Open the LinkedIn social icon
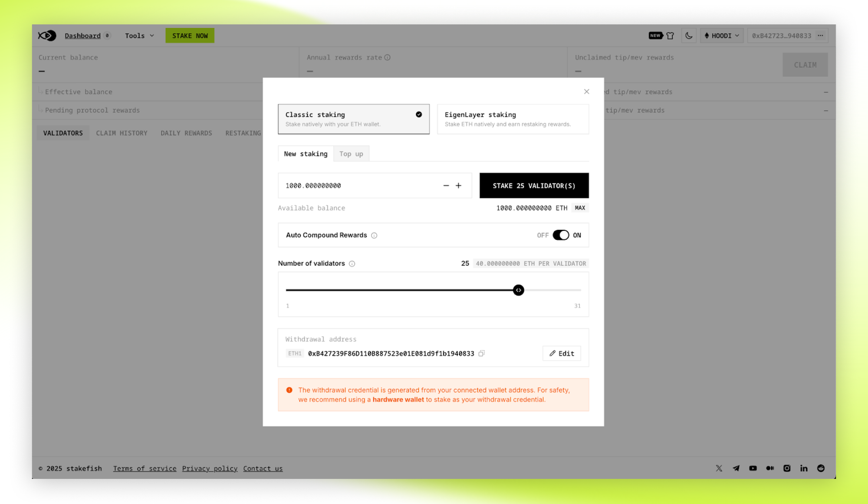This screenshot has width=868, height=504. (804, 468)
